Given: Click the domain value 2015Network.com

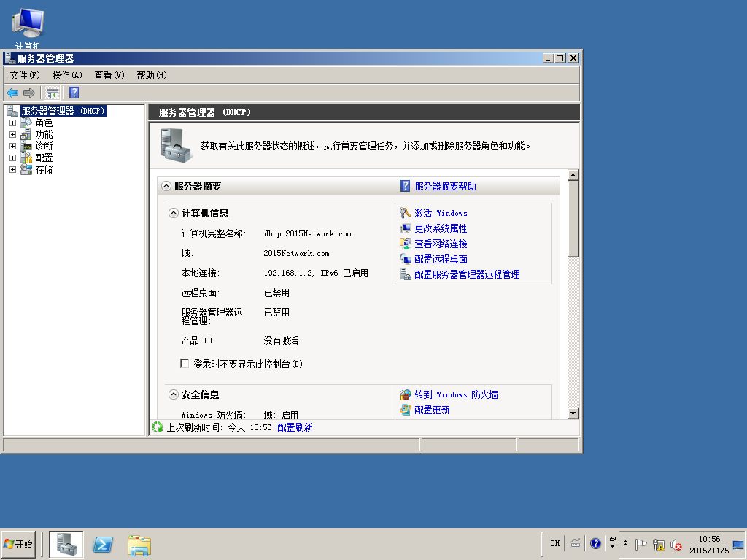Looking at the screenshot, I should pos(296,253).
